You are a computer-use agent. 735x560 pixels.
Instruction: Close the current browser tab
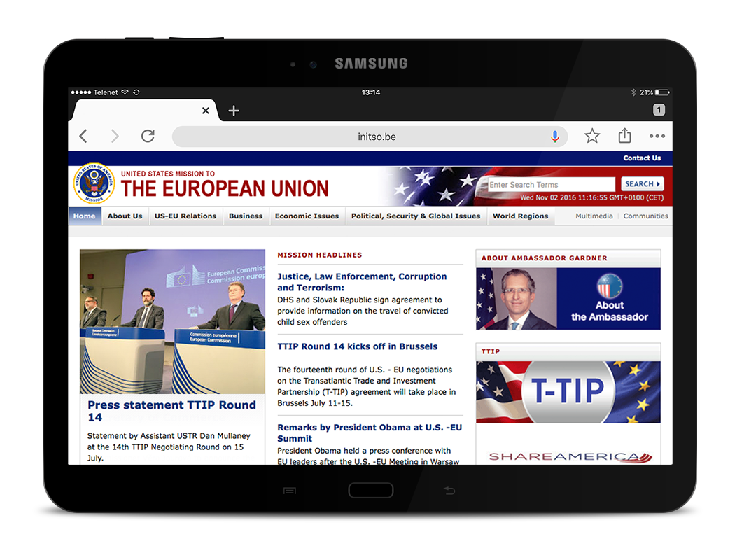pos(205,111)
